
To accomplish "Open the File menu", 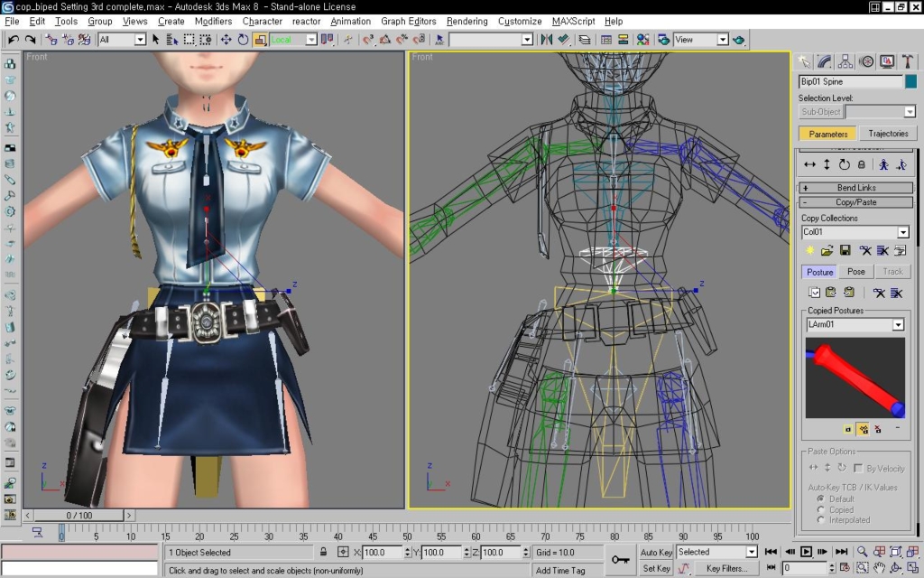I will click(12, 22).
